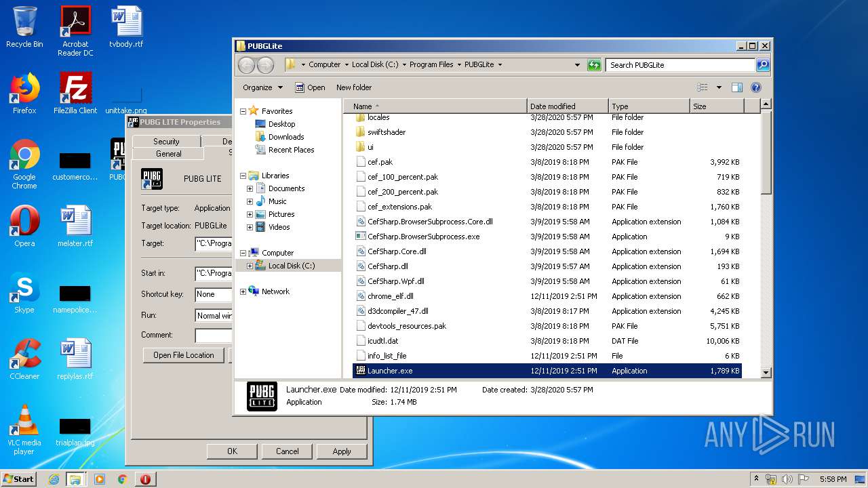Click the search magnifier icon
Viewport: 868px width, 488px height.
click(x=763, y=65)
